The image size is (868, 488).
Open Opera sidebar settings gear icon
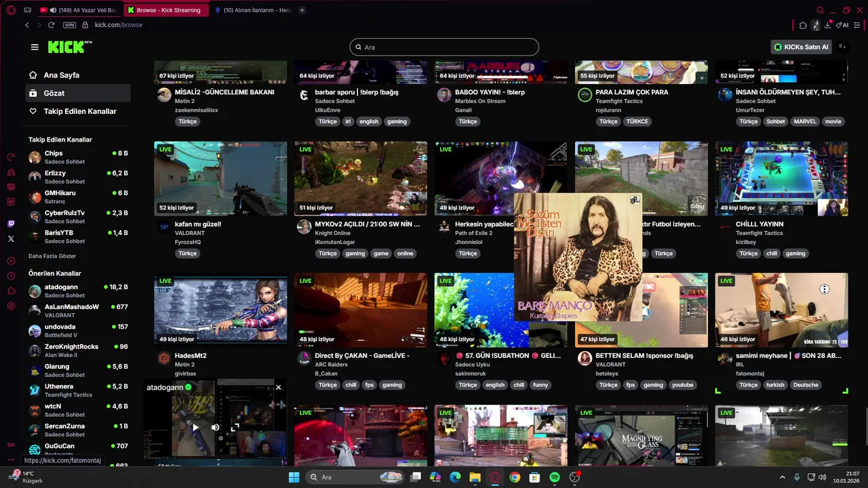click(x=11, y=306)
